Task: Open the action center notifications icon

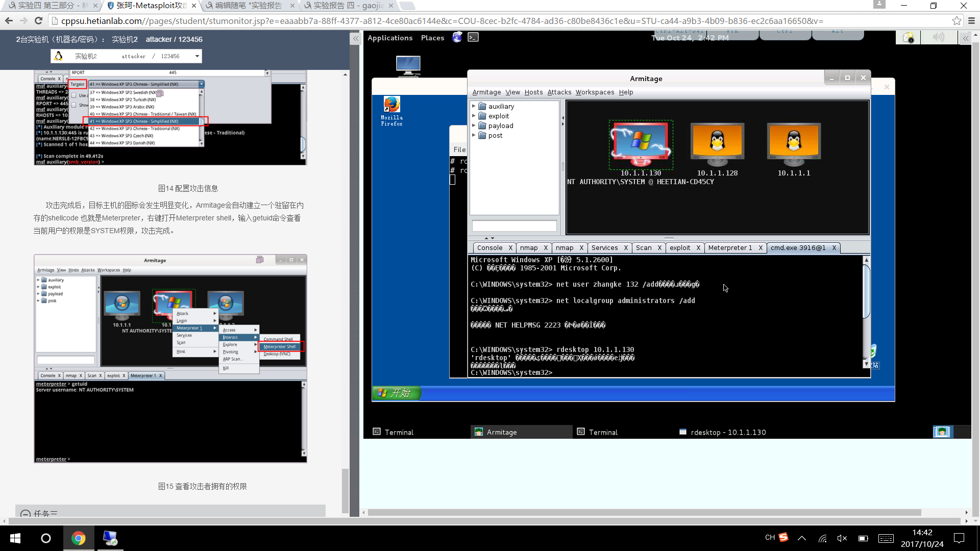Action: coord(959,538)
